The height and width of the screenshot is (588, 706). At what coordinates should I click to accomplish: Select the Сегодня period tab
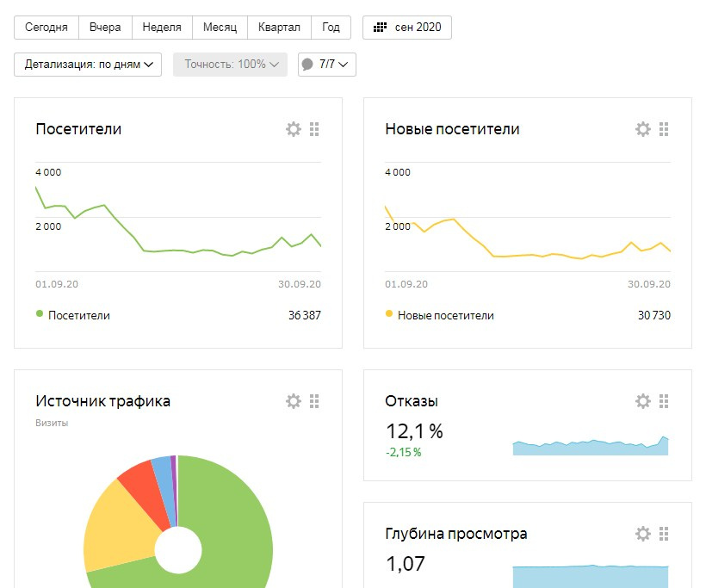[46, 28]
